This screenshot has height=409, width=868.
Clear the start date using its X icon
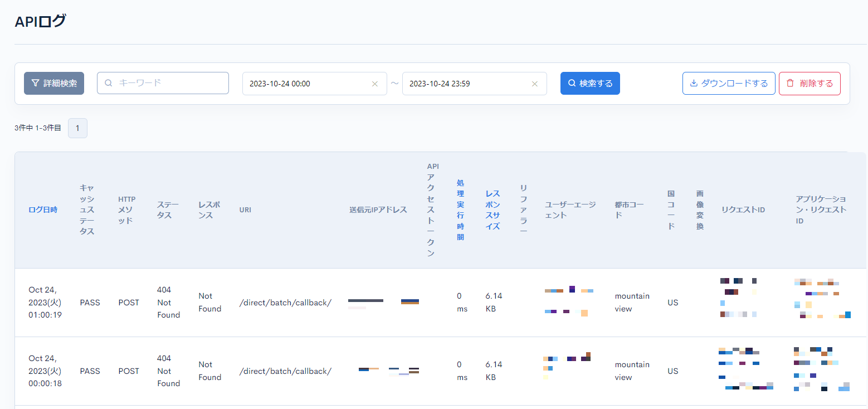click(x=374, y=84)
